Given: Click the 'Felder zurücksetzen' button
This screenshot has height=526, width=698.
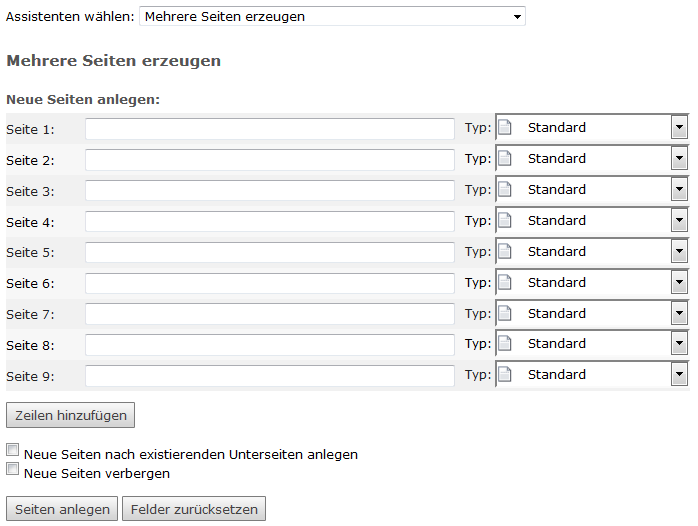Looking at the screenshot, I should [x=194, y=509].
